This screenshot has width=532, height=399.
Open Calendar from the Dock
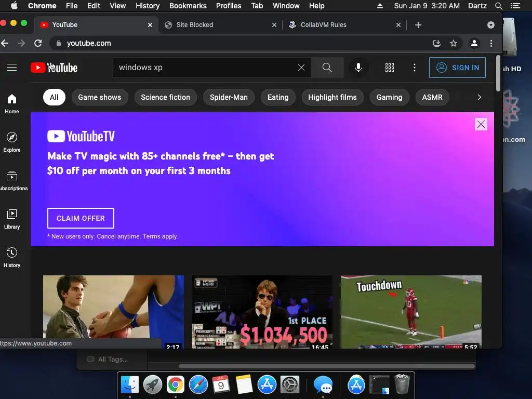point(221,384)
